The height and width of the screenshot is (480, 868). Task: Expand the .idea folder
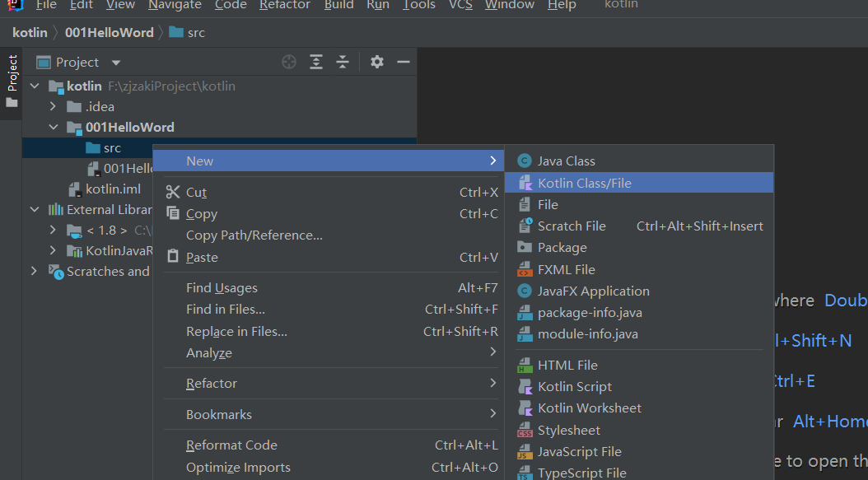click(54, 105)
